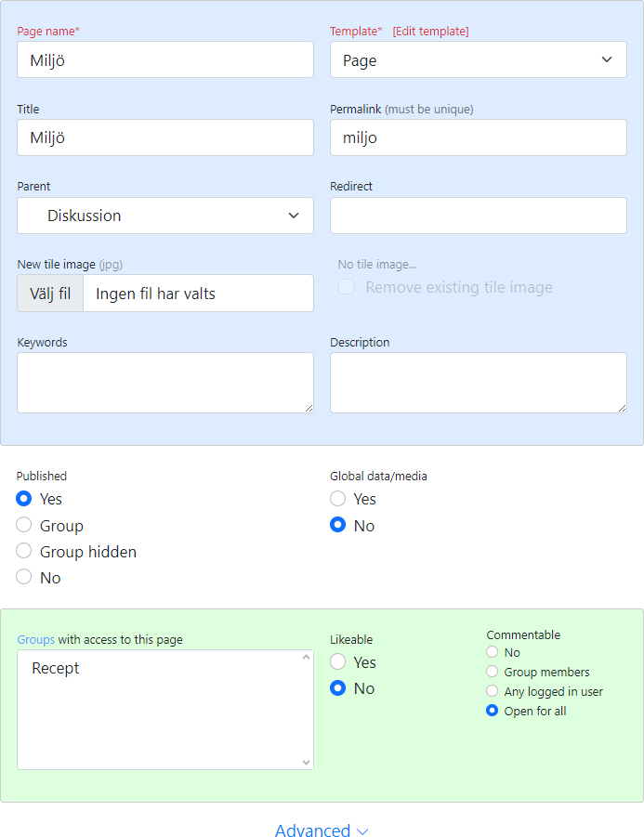Set Published to Group

(24, 526)
